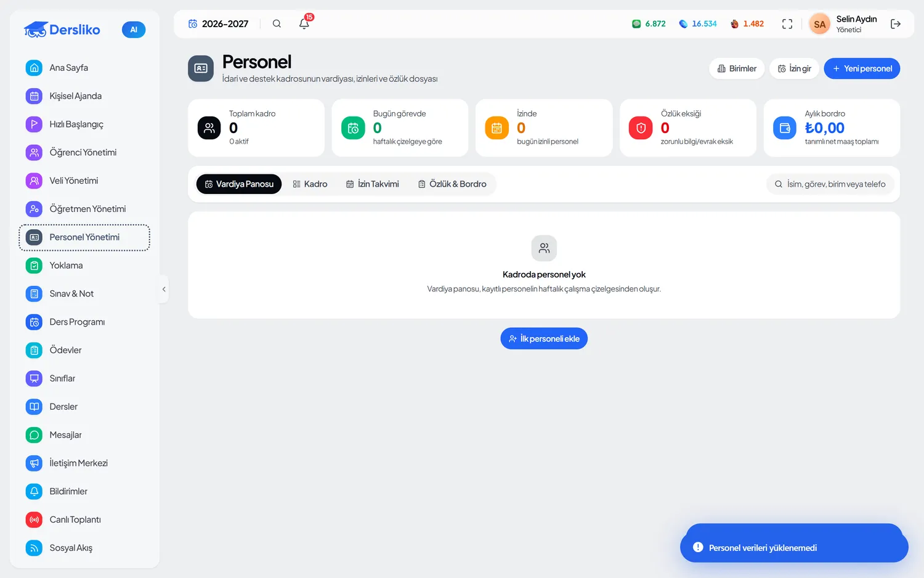Click the Dersliko logo
924x578 pixels.
tap(62, 30)
